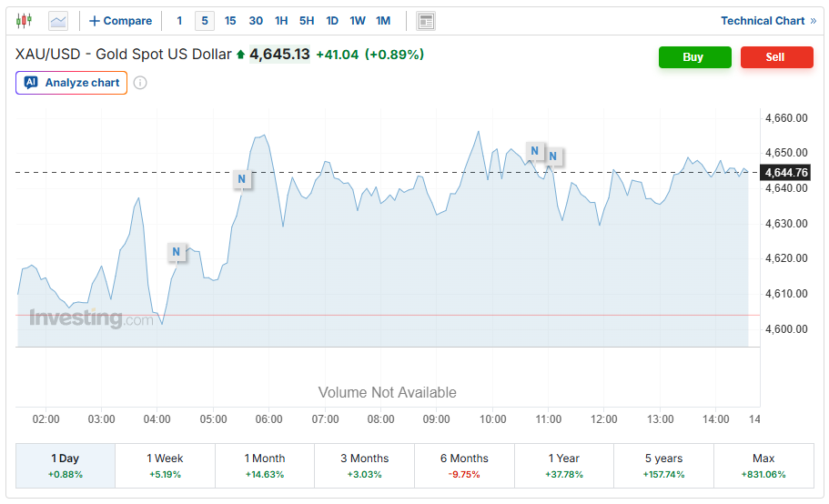Viewport: 829px width, 504px height.
Task: Click the first news marker near 11:00
Action: tap(534, 151)
